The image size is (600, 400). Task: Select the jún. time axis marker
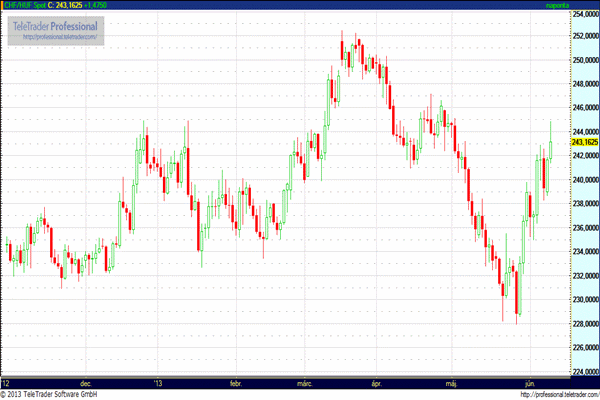[528, 383]
